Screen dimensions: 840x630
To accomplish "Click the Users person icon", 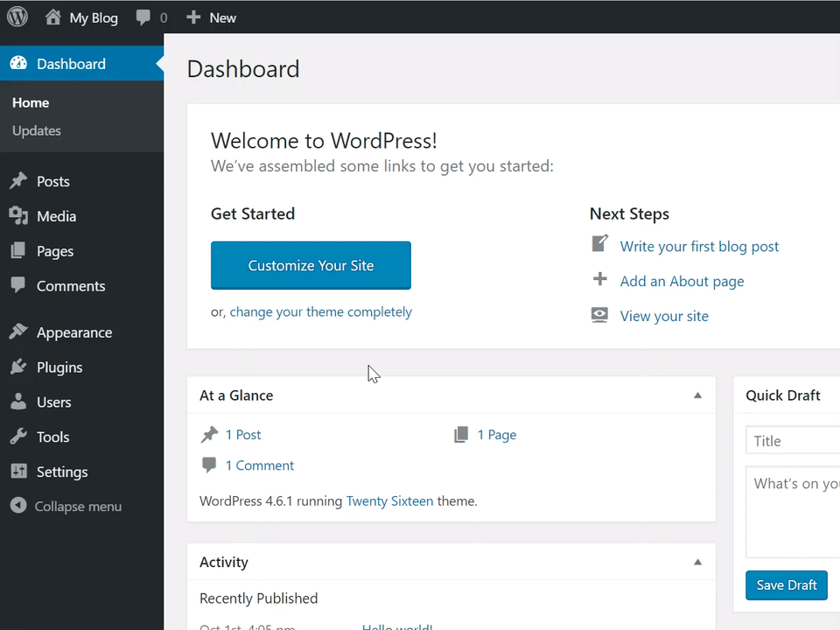I will pyautogui.click(x=18, y=402).
